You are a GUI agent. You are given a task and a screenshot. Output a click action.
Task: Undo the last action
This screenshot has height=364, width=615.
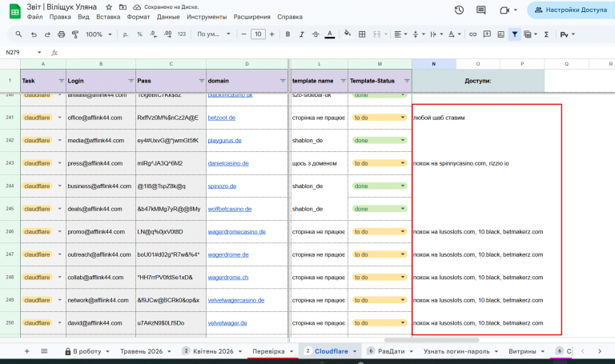point(34,34)
